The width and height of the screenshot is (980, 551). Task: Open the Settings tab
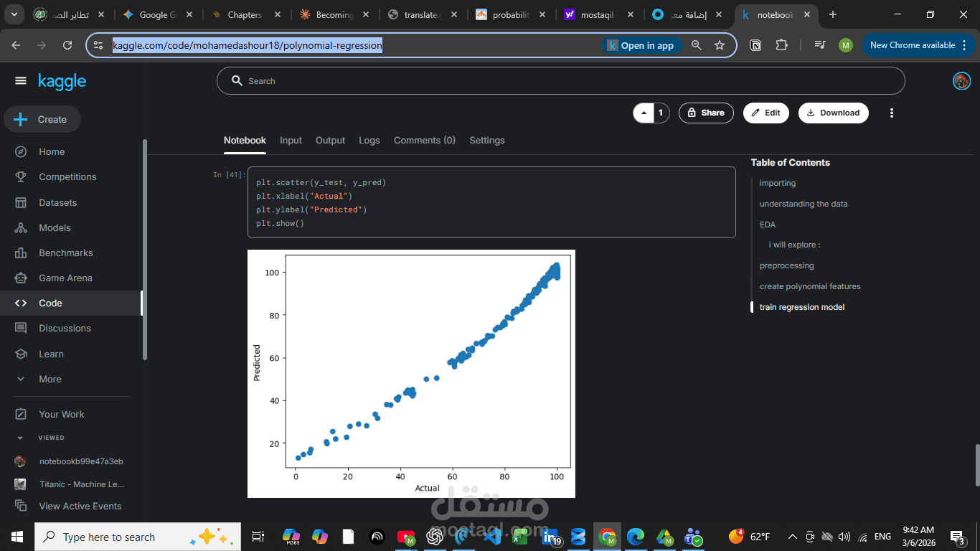(x=487, y=141)
